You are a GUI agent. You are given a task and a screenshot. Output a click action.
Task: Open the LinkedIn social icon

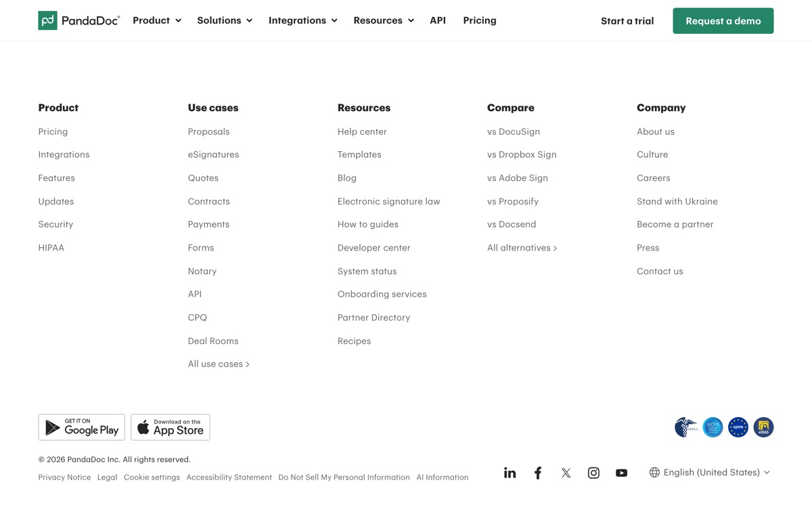click(x=510, y=473)
